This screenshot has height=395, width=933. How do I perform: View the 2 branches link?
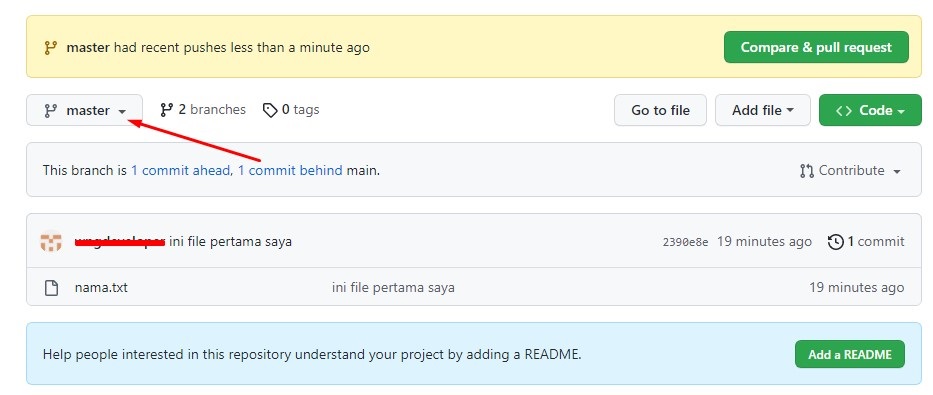coord(203,109)
